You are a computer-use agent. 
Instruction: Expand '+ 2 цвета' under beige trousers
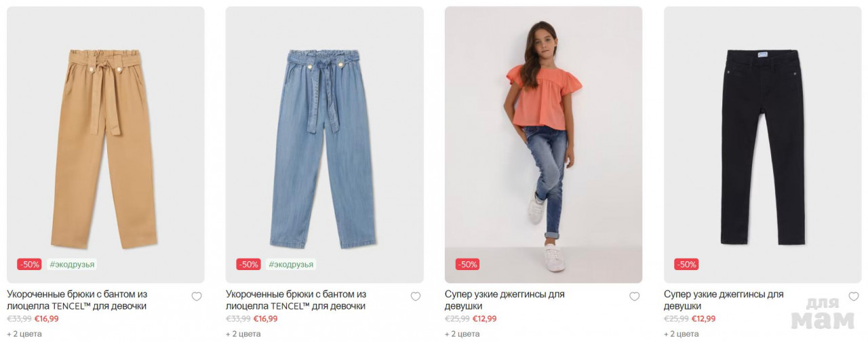24,334
